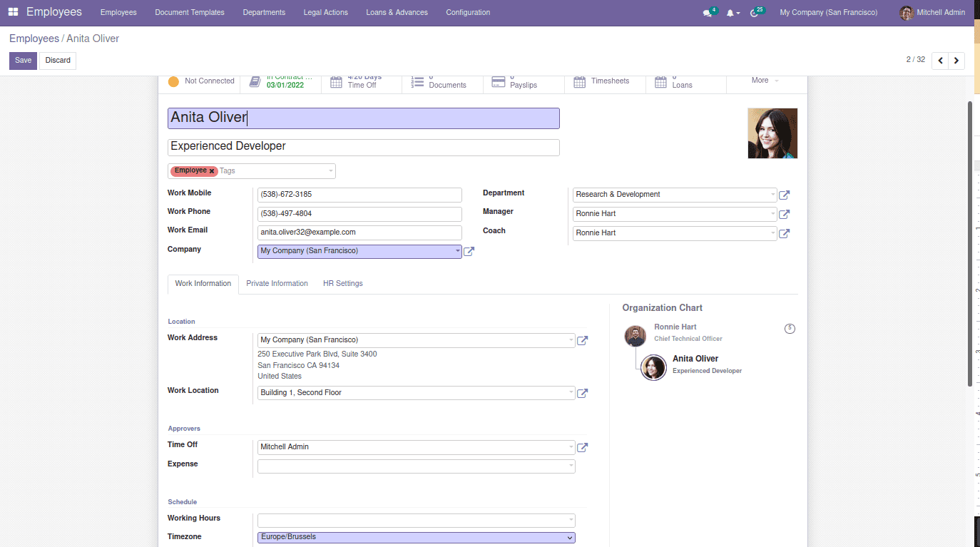Click the Work Email input field
This screenshot has width=980, height=547.
359,232
